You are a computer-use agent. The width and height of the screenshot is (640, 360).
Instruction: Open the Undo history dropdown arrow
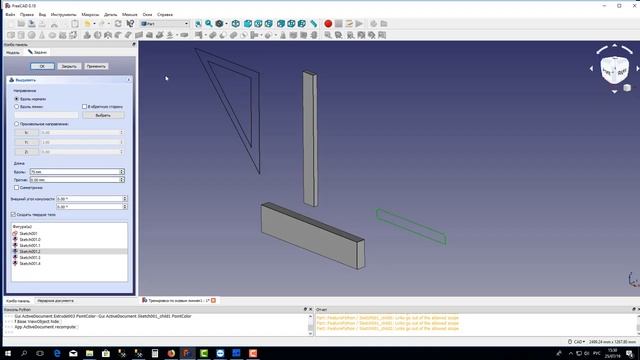94,24
